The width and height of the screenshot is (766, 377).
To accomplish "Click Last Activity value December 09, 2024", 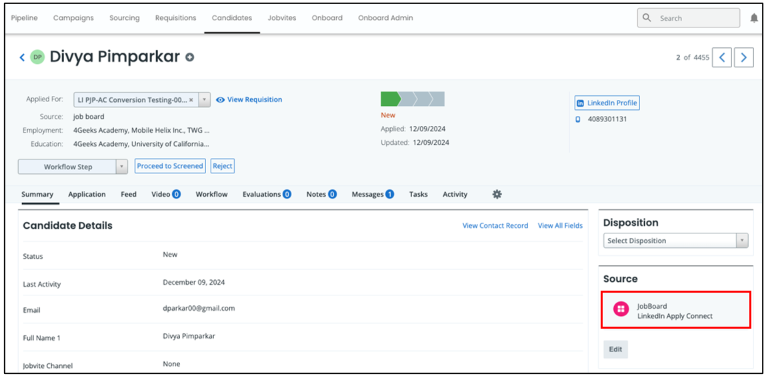I will [194, 282].
